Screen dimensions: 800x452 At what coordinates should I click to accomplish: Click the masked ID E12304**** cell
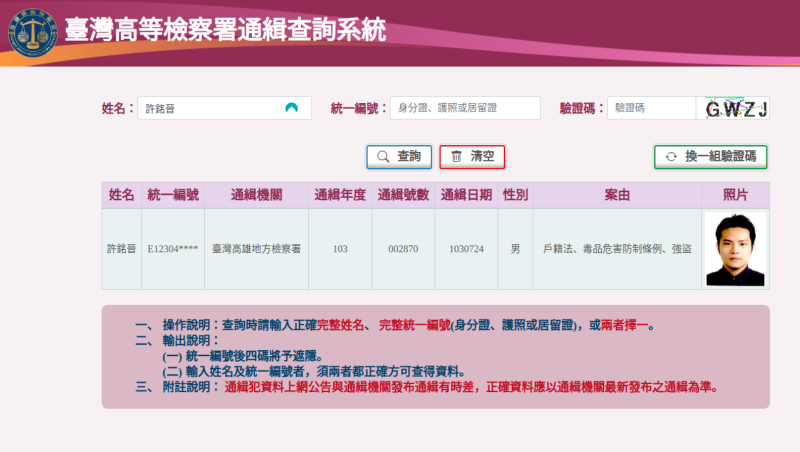point(173,249)
